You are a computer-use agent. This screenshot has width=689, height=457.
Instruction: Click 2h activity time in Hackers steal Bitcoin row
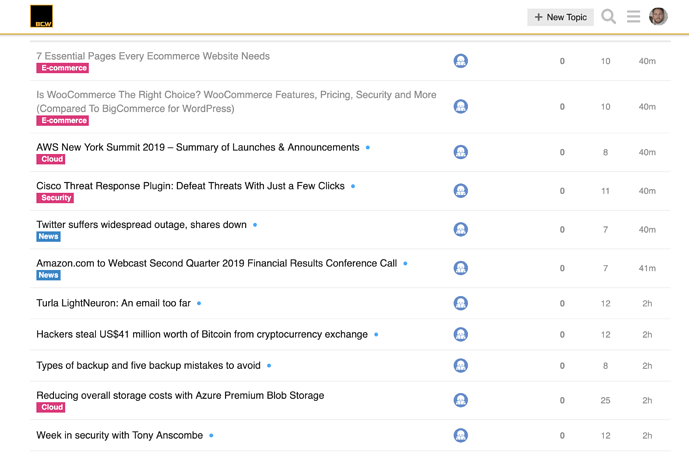coord(647,335)
